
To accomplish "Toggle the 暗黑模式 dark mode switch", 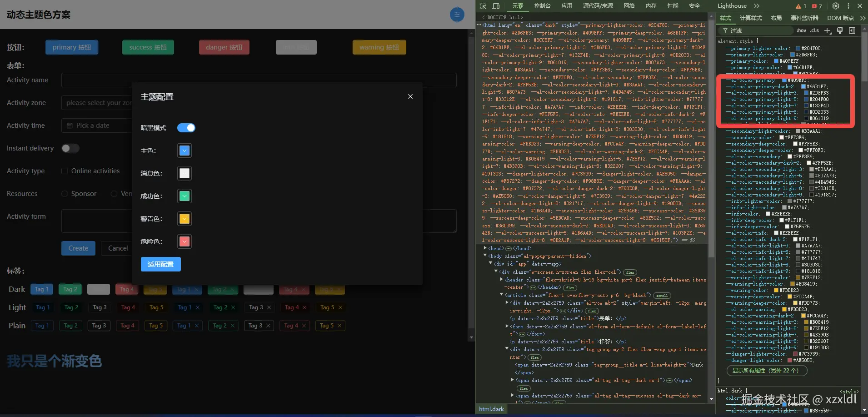I will [x=186, y=128].
